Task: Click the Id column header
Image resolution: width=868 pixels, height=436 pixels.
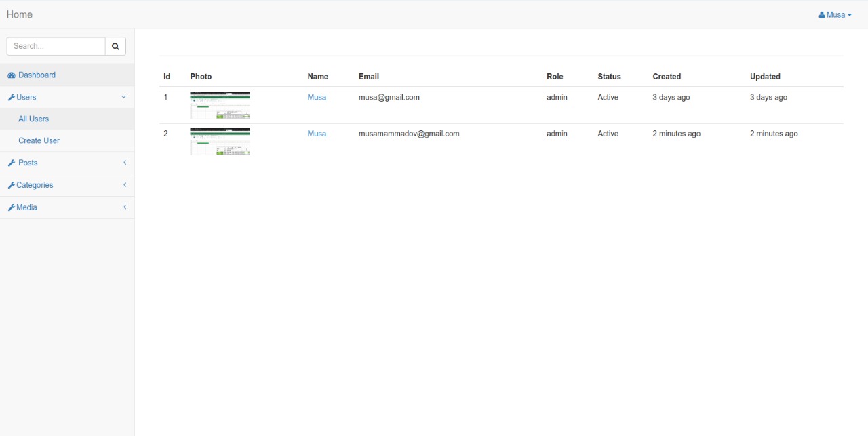Action: [167, 77]
